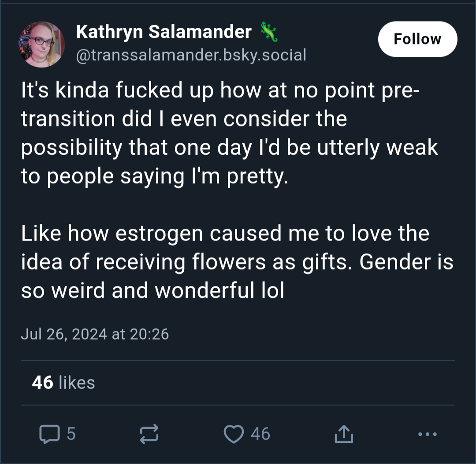Open the @transsalamander.bsky.social handle link
Viewport: 476px width, 464px height.
click(x=191, y=55)
